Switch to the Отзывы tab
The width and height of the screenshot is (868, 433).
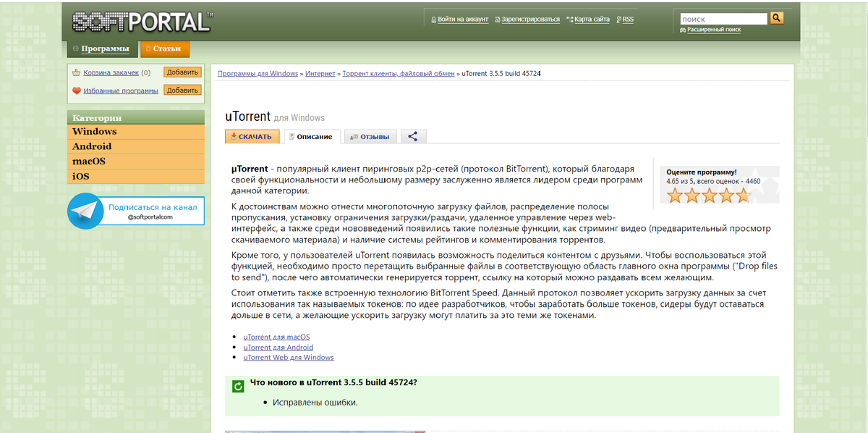[370, 136]
